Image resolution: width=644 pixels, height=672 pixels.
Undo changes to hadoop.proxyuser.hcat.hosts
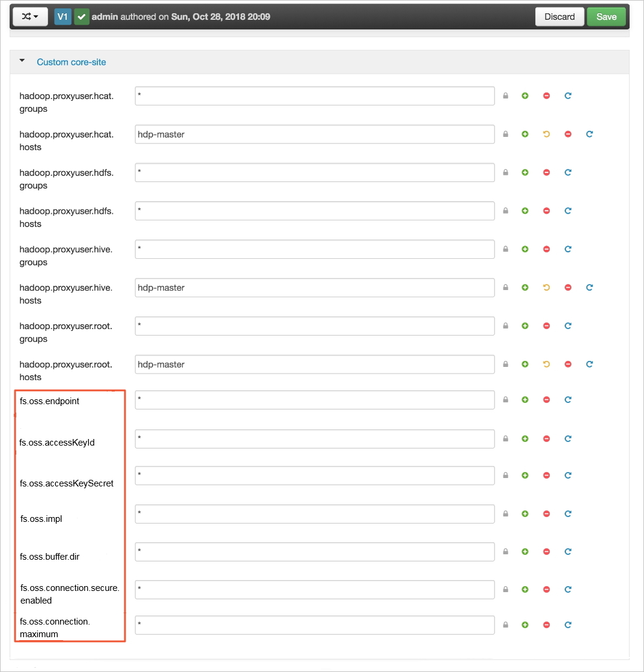[x=546, y=134]
